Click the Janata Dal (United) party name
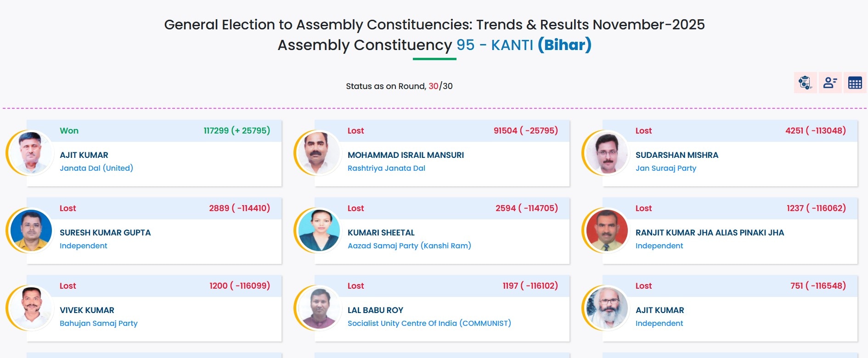Screen dimensions: 868x358 (x=96, y=168)
